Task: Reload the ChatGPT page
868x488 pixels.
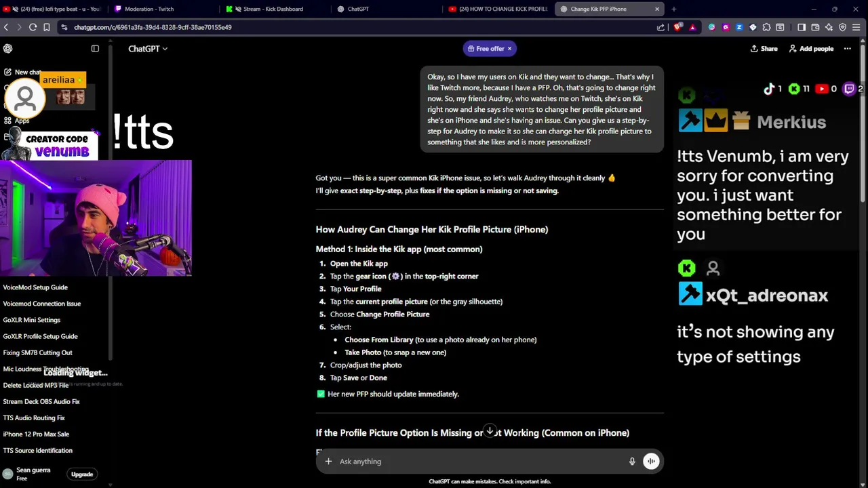Action: coord(33,27)
